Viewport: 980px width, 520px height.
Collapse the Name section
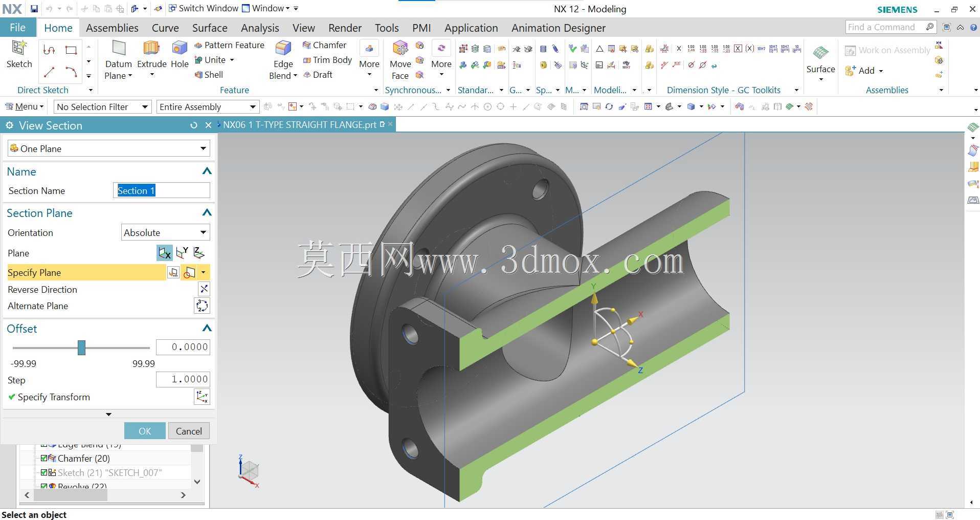(207, 171)
